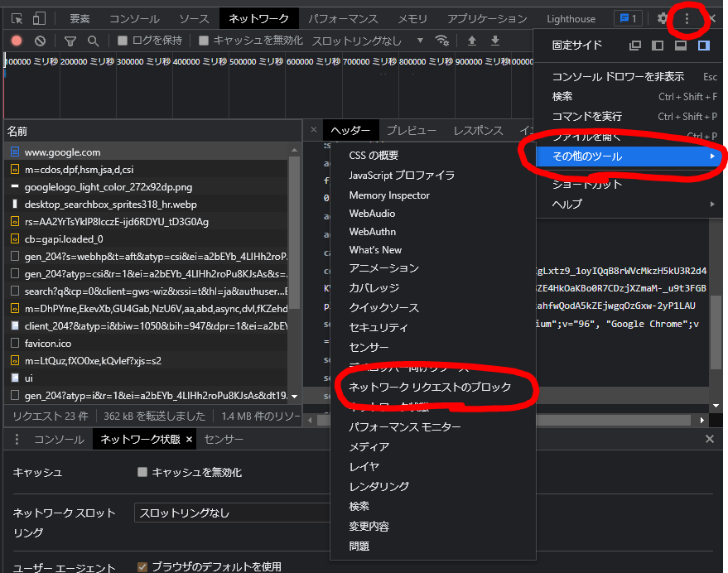Open drawer スロットリングなし throttling select box
Screen dimensions: 728x573
[x=232, y=513]
